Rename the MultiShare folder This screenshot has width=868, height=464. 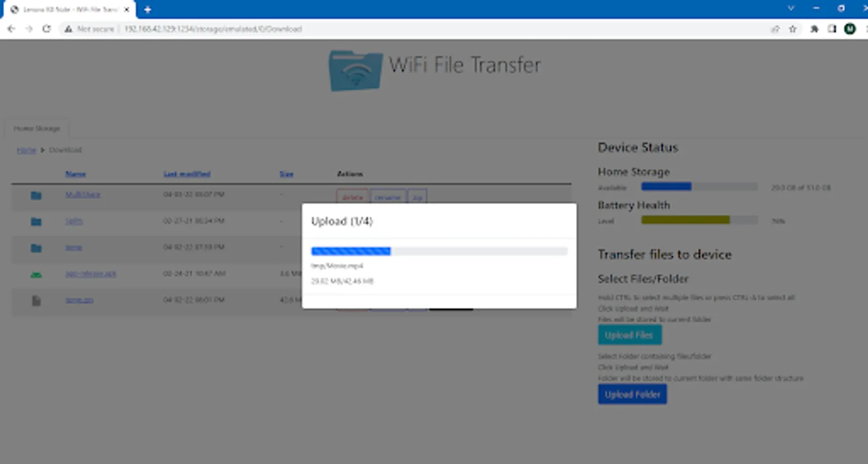[388, 196]
